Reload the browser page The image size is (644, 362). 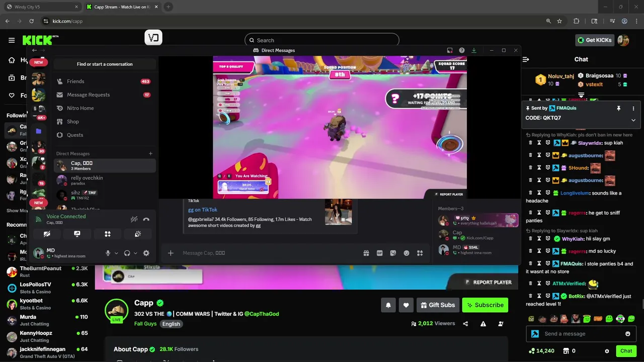32,21
